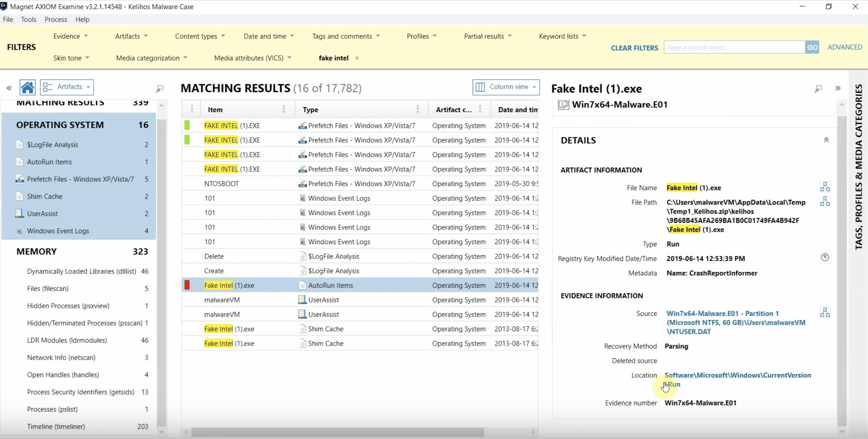Open the Tools menu
This screenshot has width=868, height=439.
pyautogui.click(x=29, y=19)
